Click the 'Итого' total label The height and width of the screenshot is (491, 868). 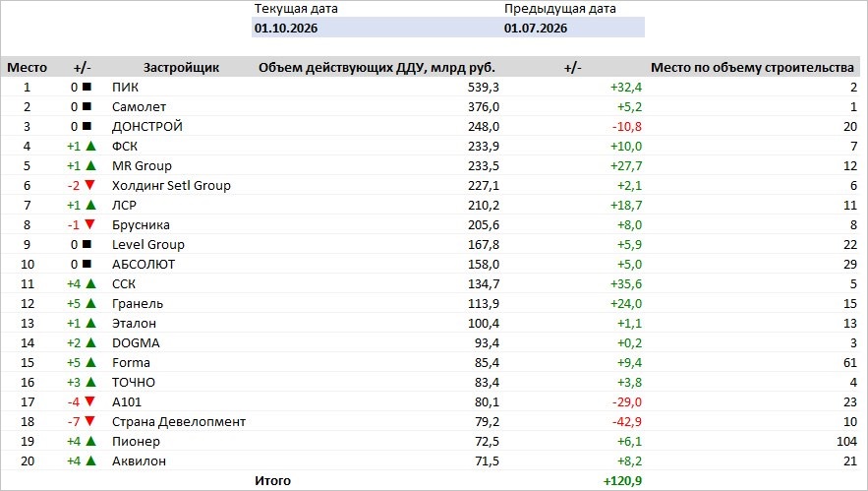(x=272, y=480)
